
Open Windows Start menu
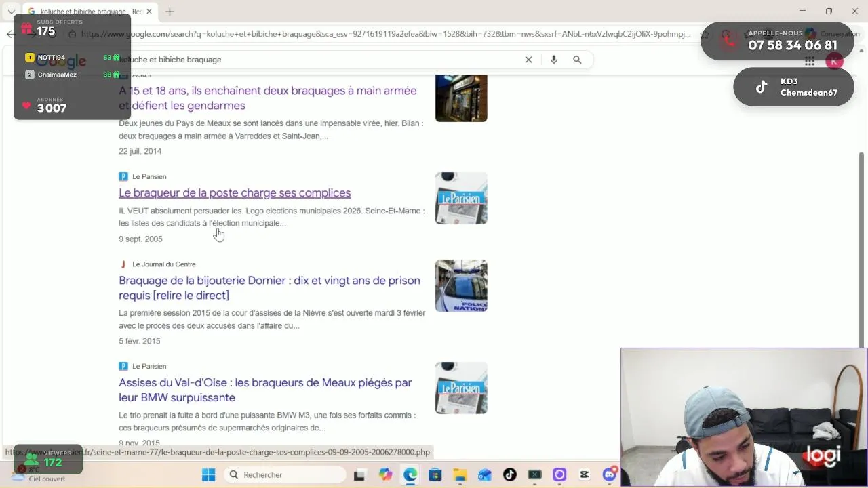208,474
